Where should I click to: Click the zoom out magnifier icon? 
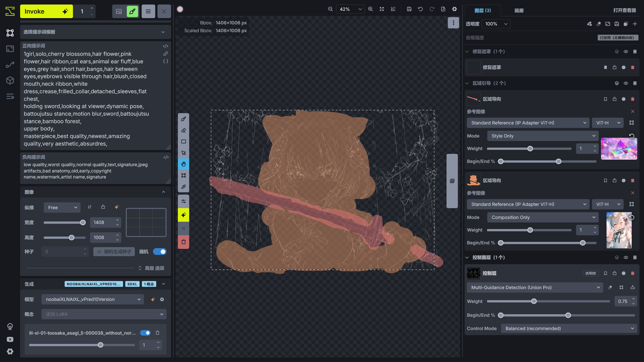pyautogui.click(x=330, y=9)
